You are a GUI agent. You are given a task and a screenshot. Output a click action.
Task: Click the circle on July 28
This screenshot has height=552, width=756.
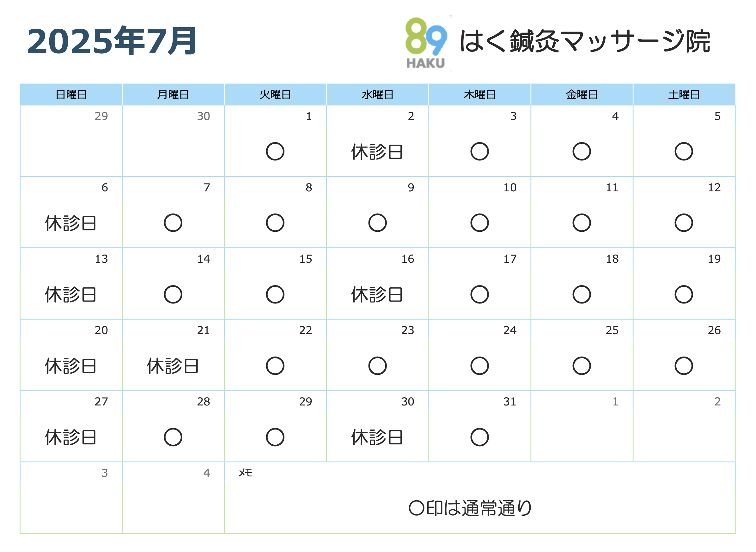click(173, 437)
